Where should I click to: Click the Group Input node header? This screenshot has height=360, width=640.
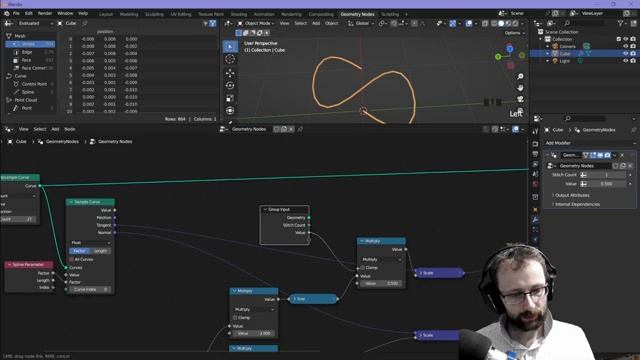click(284, 209)
